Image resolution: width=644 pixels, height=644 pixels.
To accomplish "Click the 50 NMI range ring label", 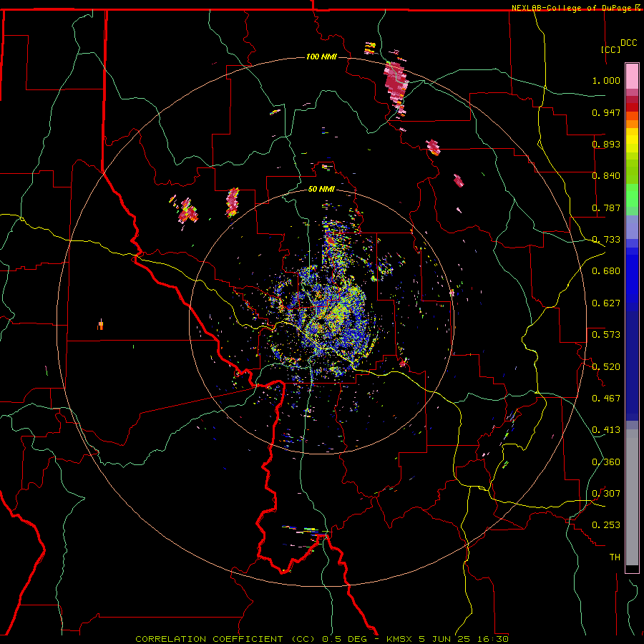I will tap(321, 189).
